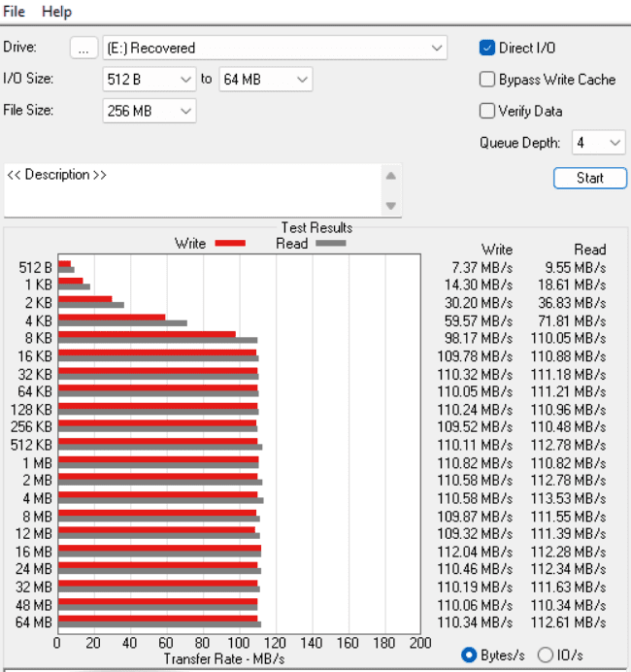Screen dimensions: 631x672
Task: Click the 128 KB row label in chart
Action: tap(31, 410)
